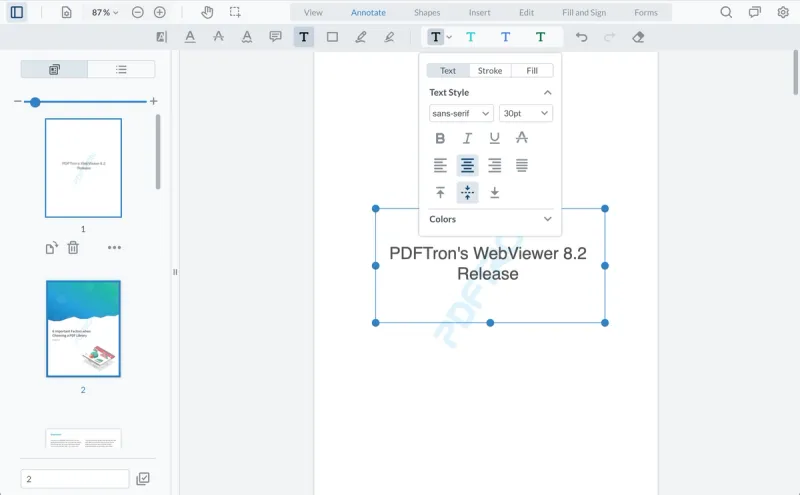Delete page 1 with trash icon
This screenshot has height=495, width=800.
click(73, 248)
